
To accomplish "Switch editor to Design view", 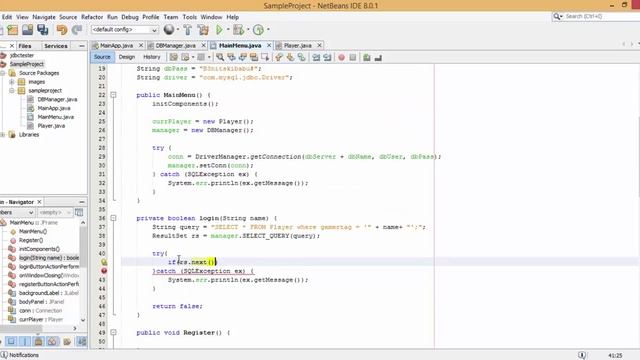I will (x=127, y=57).
